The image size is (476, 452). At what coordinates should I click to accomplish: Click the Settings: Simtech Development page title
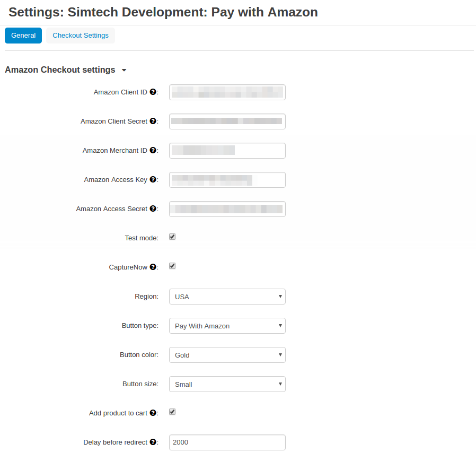[x=163, y=12]
